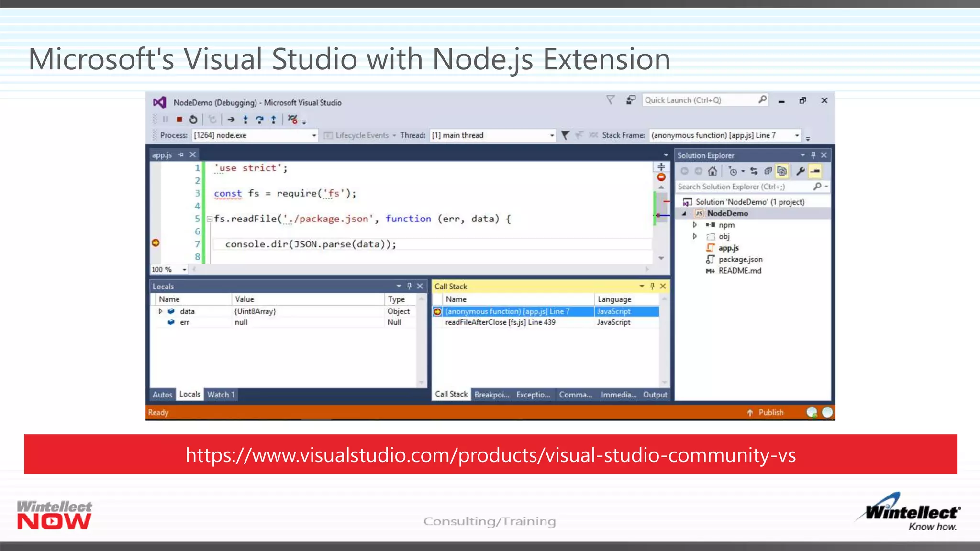Click Show Next Statement arrow icon
This screenshot has width=980, height=551.
pos(231,120)
